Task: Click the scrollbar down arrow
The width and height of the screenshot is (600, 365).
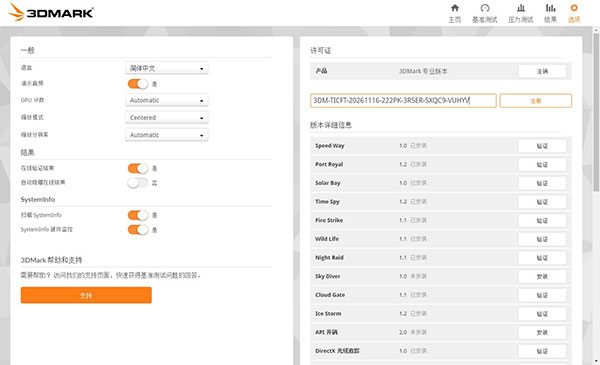Action: click(x=596, y=361)
